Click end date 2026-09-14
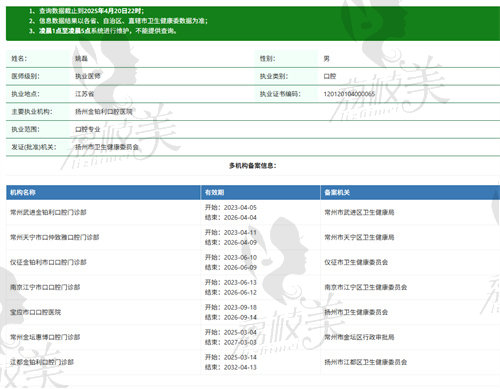The image size is (500, 389). [x=240, y=317]
